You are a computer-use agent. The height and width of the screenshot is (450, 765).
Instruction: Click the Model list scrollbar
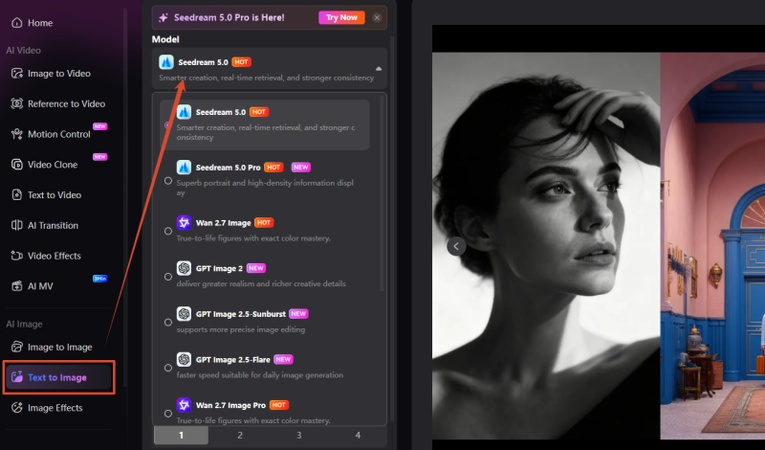(382, 195)
